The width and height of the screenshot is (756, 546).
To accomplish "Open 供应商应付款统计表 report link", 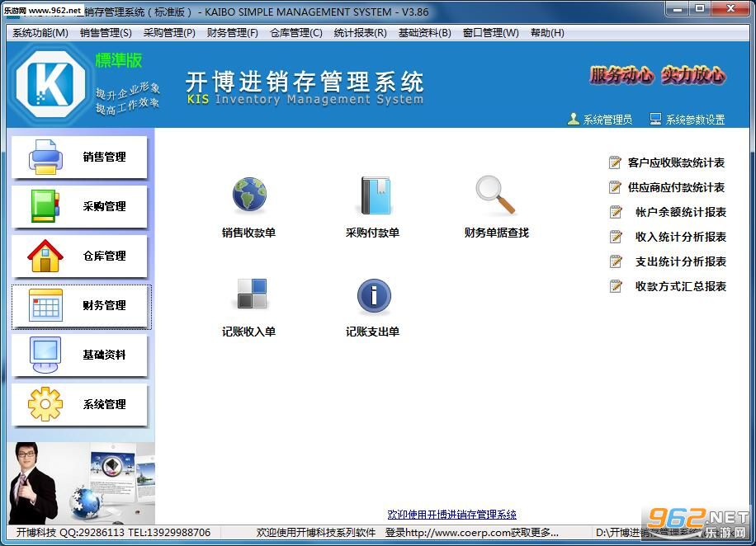I will tap(676, 187).
